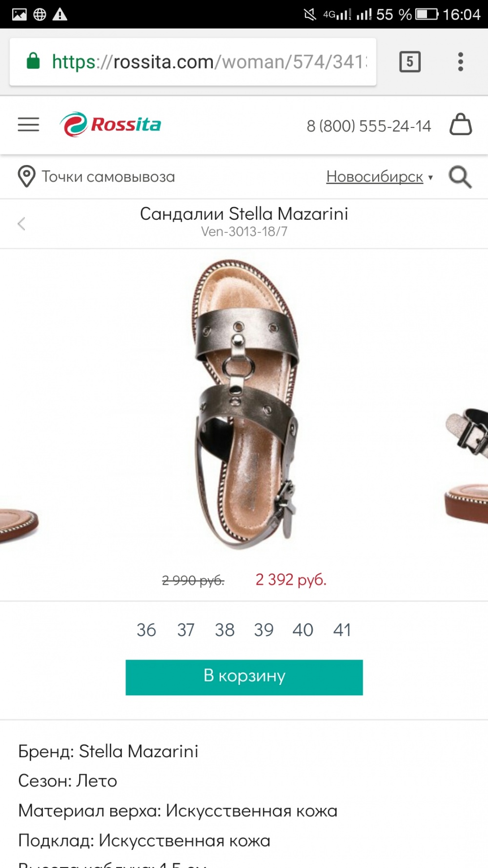The height and width of the screenshot is (868, 488).
Task: Select size 39 from the size row
Action: 264,630
